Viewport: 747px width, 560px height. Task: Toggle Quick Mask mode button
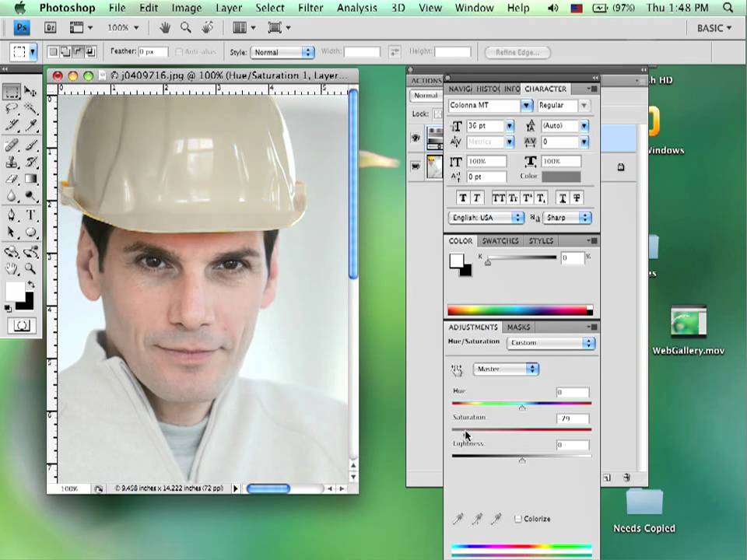pyautogui.click(x=21, y=326)
